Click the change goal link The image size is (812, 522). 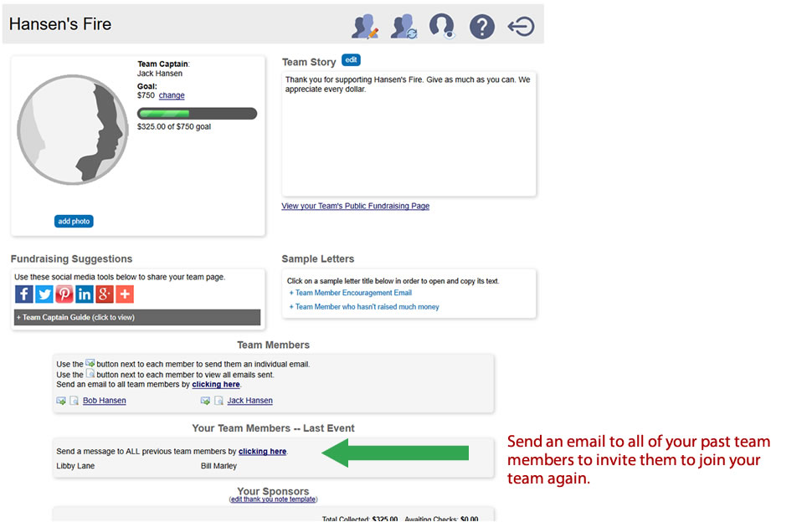(x=172, y=95)
